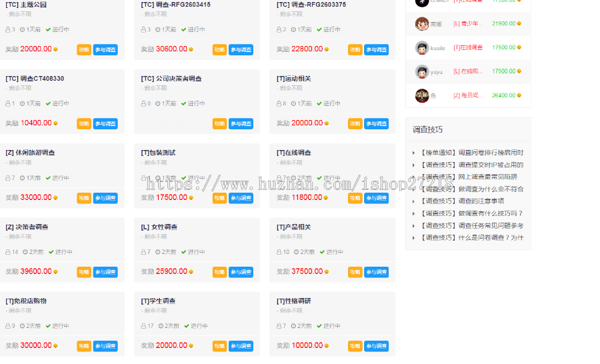600x364 pixels.
Task: Click the coin icon beside 26400.00
Action: [x=519, y=95]
